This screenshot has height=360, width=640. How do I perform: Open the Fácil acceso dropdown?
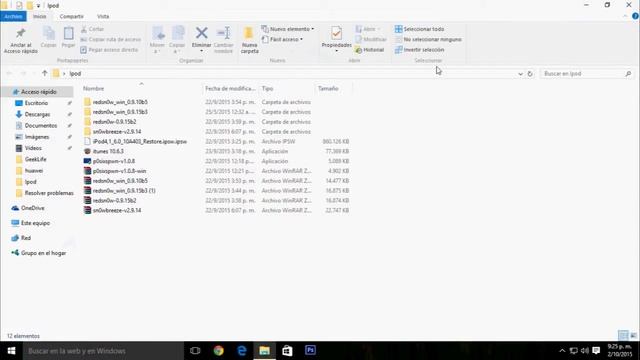(x=282, y=40)
